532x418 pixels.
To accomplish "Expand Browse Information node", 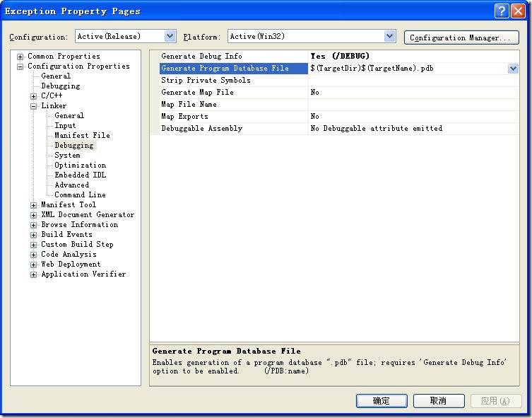I will coord(33,225).
